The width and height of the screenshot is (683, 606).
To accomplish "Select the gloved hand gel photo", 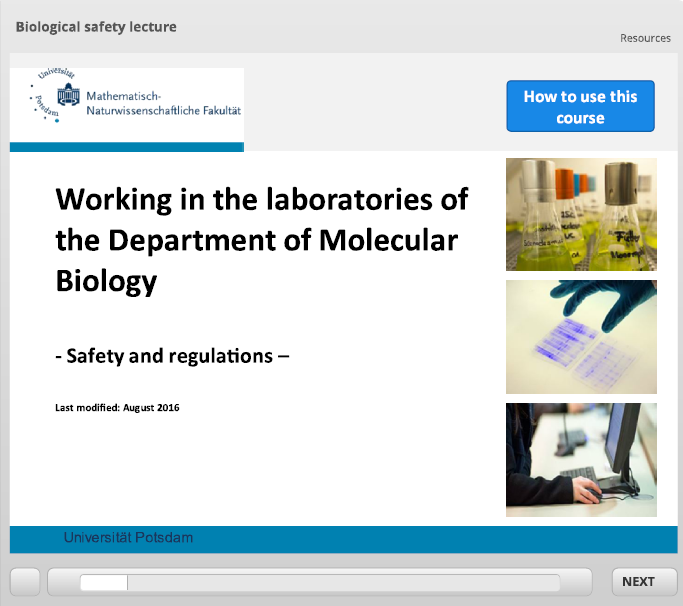I will 581,337.
